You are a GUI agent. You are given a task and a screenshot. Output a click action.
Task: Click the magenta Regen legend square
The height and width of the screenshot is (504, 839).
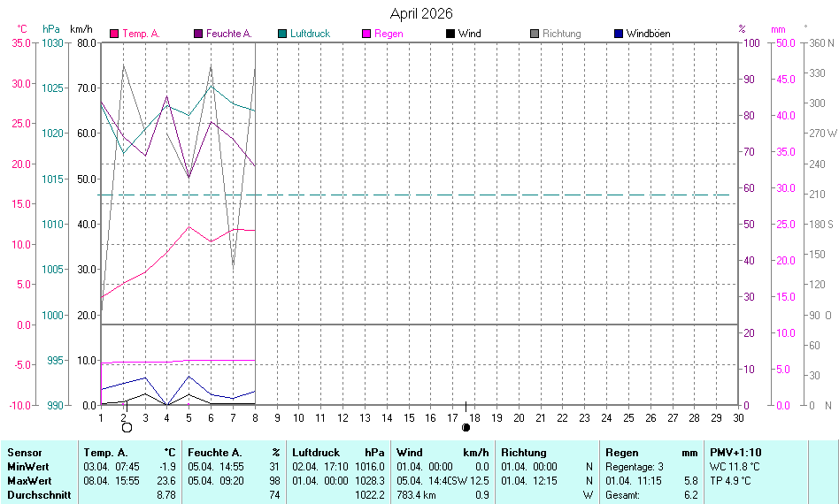click(x=366, y=34)
